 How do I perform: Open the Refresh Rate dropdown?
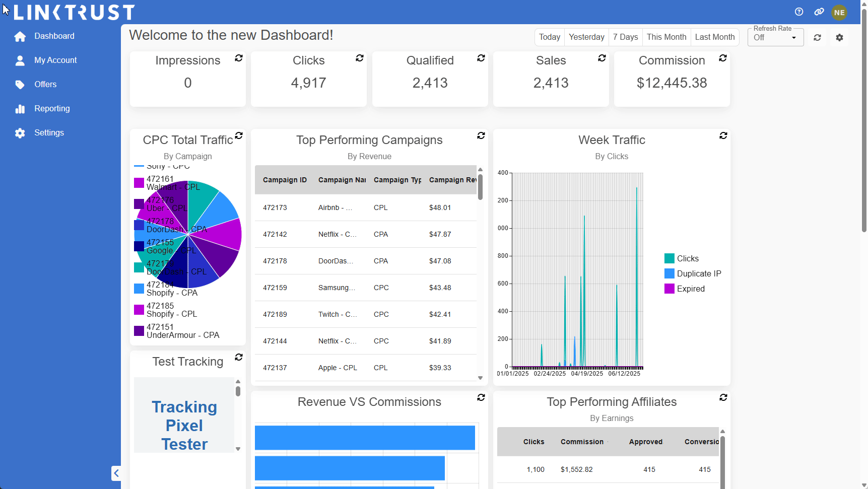tap(775, 38)
